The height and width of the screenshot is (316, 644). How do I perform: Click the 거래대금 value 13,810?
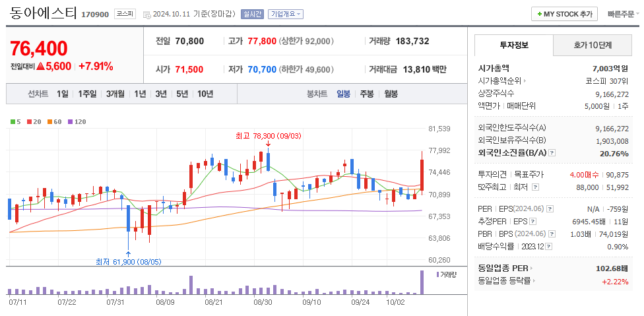click(415, 69)
